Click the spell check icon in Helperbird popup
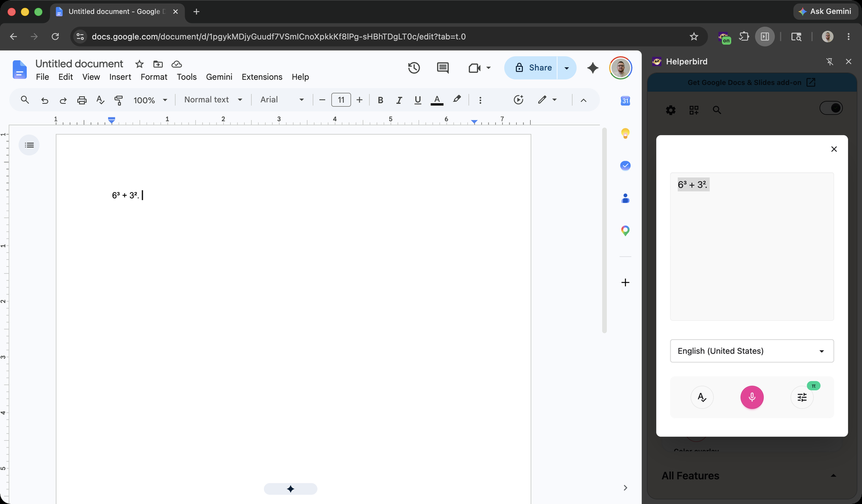This screenshot has width=862, height=504. point(702,397)
